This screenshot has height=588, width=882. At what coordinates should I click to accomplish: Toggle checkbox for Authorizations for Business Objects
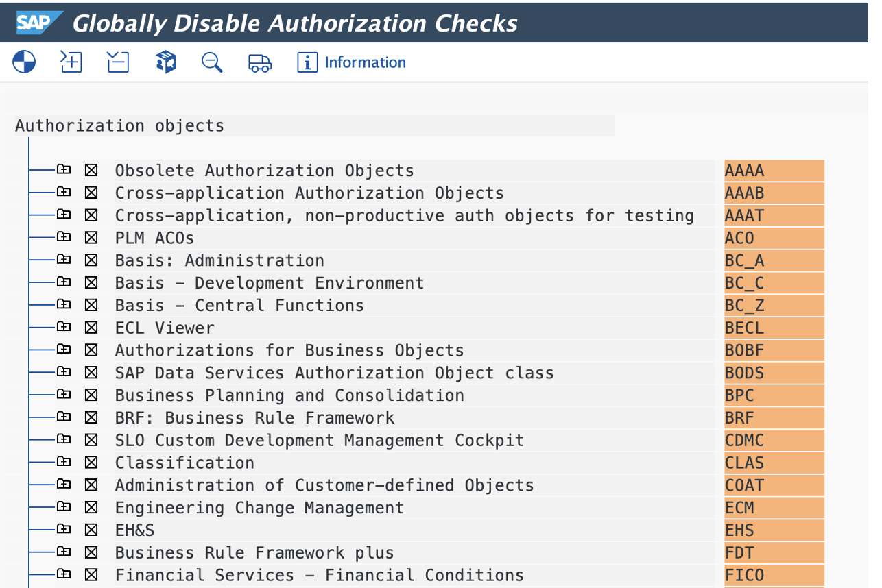[91, 350]
